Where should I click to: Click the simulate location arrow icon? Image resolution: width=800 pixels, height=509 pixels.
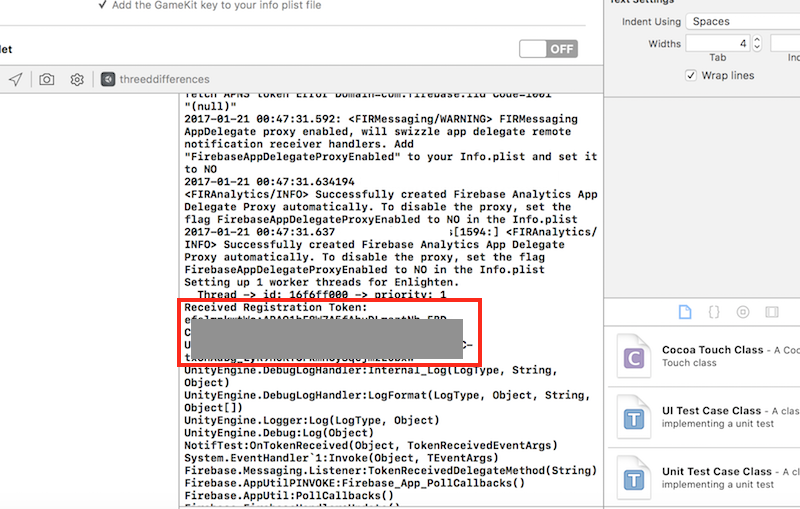[16, 79]
